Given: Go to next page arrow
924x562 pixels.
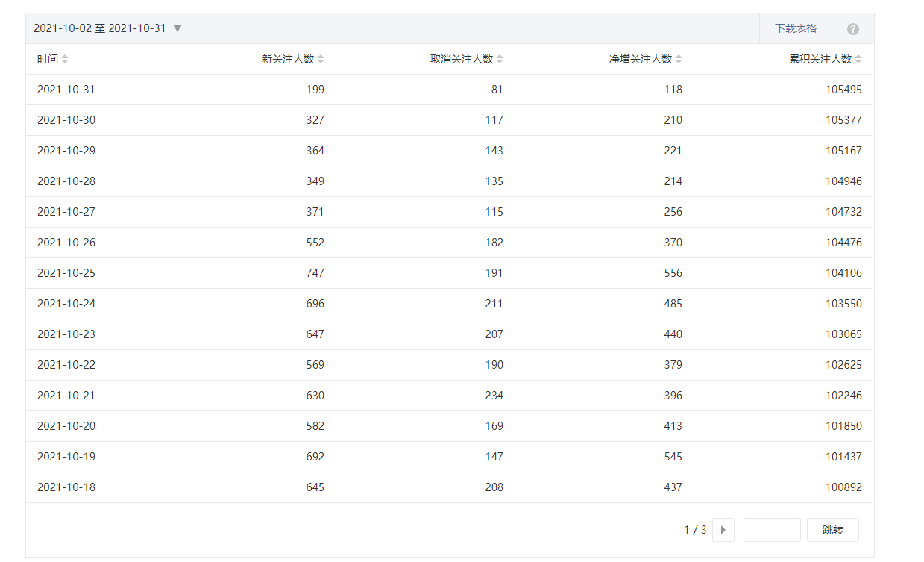Looking at the screenshot, I should [x=723, y=530].
